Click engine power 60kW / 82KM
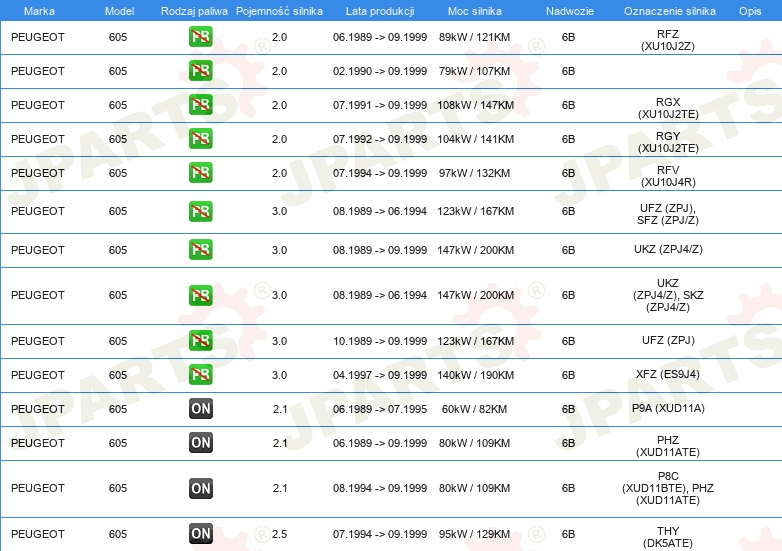This screenshot has width=782, height=551. pyautogui.click(x=474, y=409)
